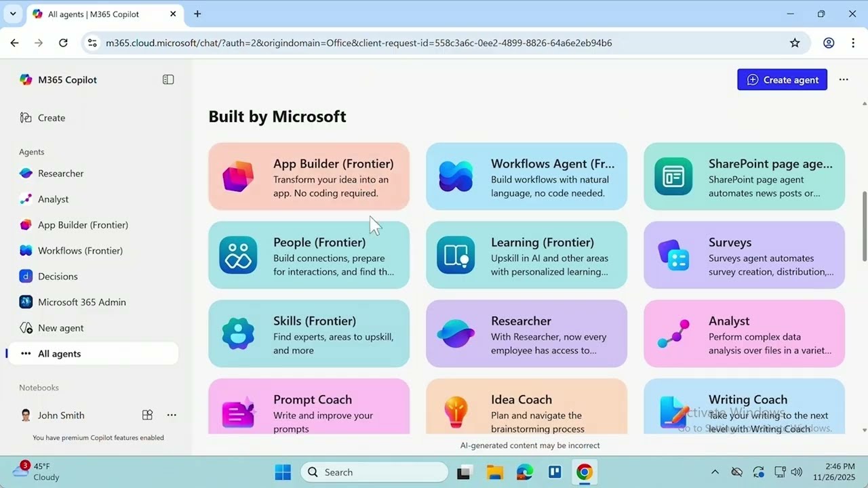868x488 pixels.
Task: Close the All agents browser tab
Action: [x=173, y=14]
